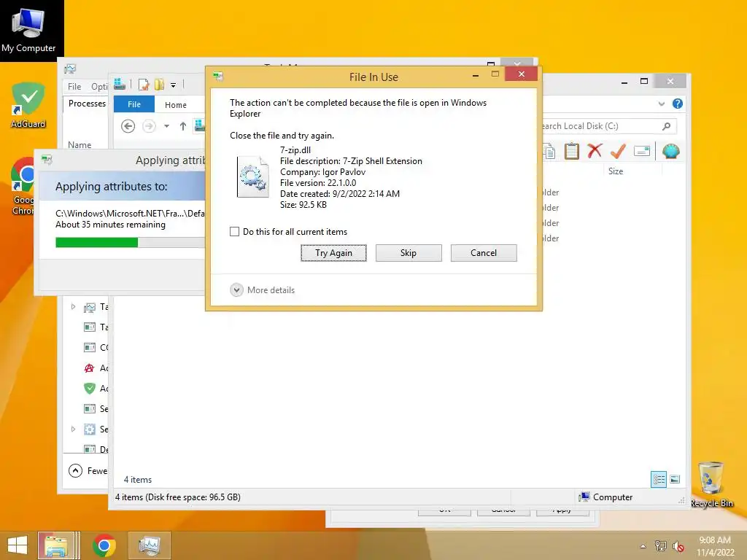Click the search magnifier icon
Image resolution: width=747 pixels, height=560 pixels.
[667, 126]
